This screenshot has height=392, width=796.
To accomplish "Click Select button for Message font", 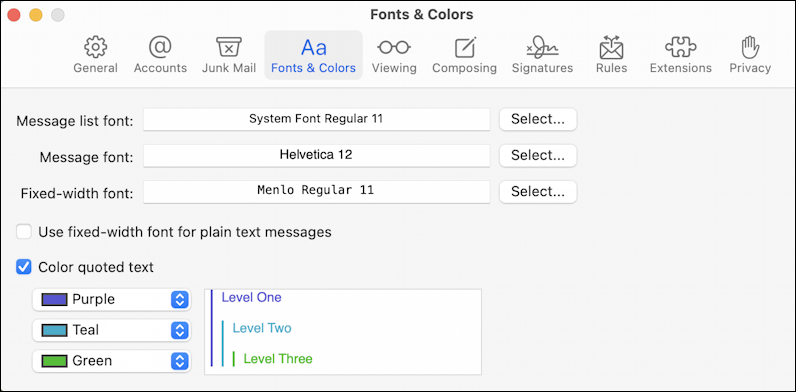I will point(538,155).
